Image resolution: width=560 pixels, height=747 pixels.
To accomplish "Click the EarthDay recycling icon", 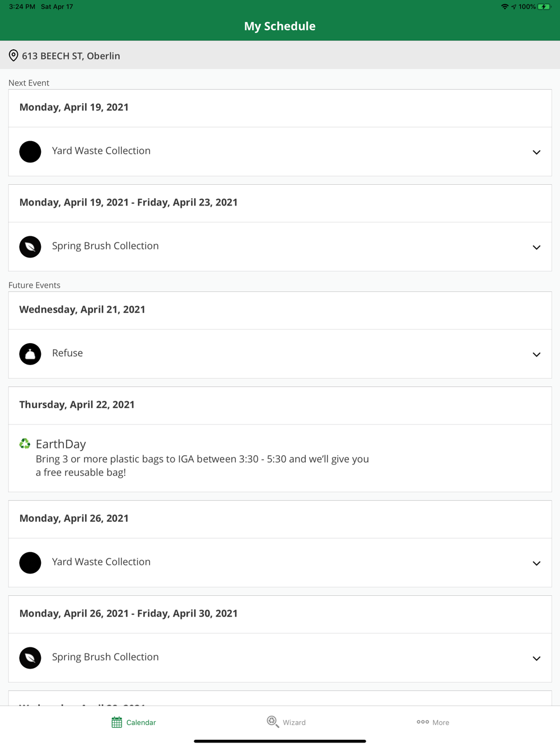I will tap(25, 443).
